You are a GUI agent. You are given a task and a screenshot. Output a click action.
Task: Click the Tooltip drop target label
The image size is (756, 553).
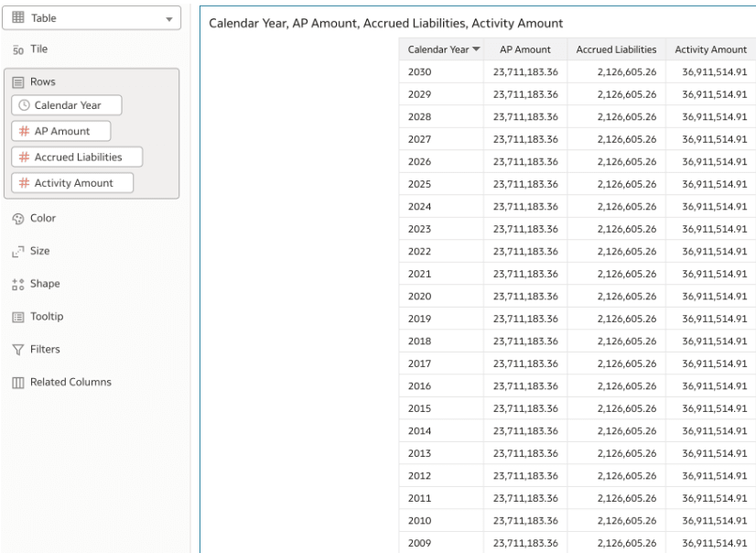coord(47,316)
